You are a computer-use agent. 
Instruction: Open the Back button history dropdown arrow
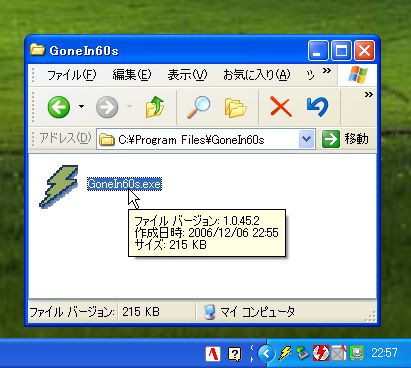[x=81, y=107]
